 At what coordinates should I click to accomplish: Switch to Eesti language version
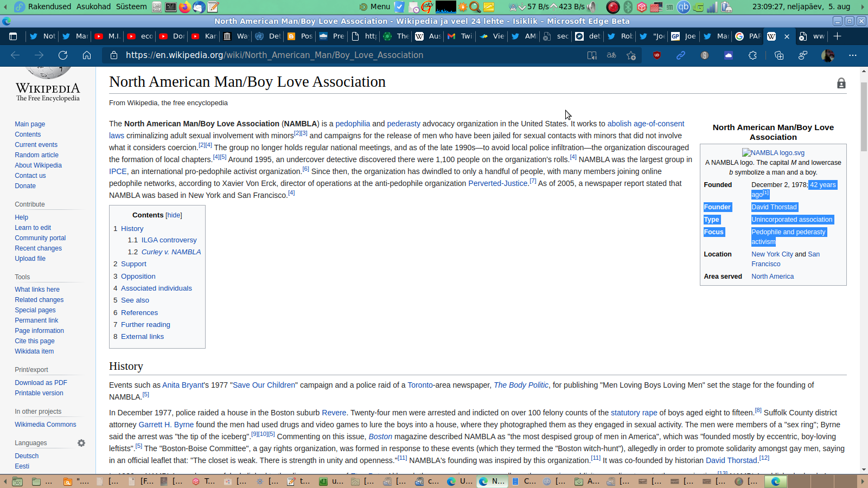point(22,466)
